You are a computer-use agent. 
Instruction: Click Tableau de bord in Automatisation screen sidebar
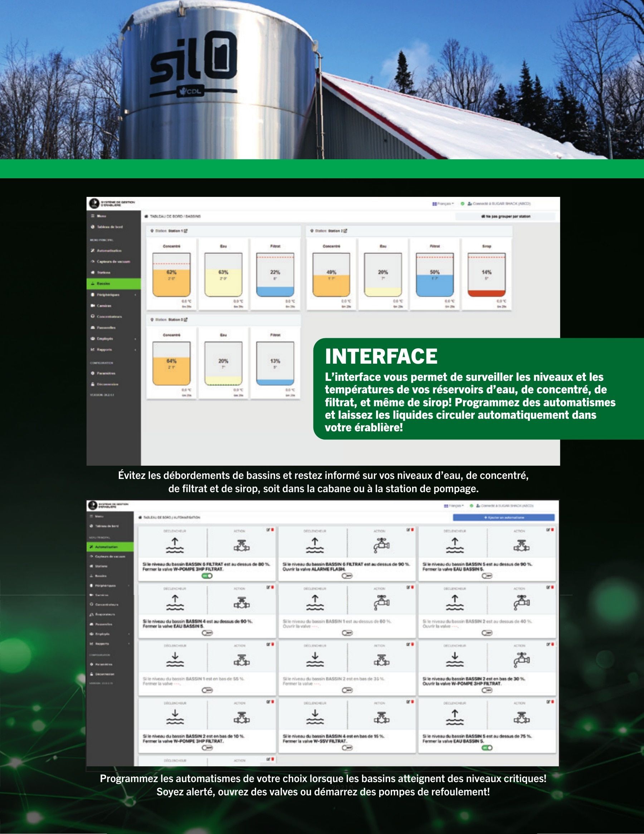point(110,526)
